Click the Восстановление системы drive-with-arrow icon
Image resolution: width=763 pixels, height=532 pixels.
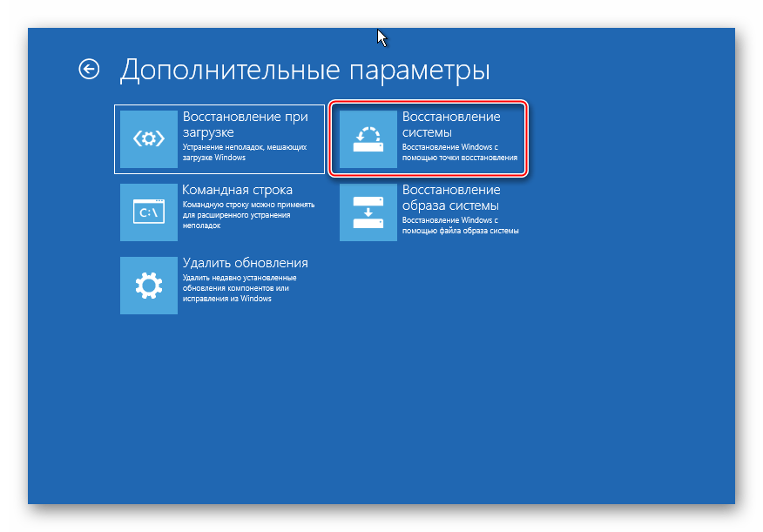[x=368, y=139]
